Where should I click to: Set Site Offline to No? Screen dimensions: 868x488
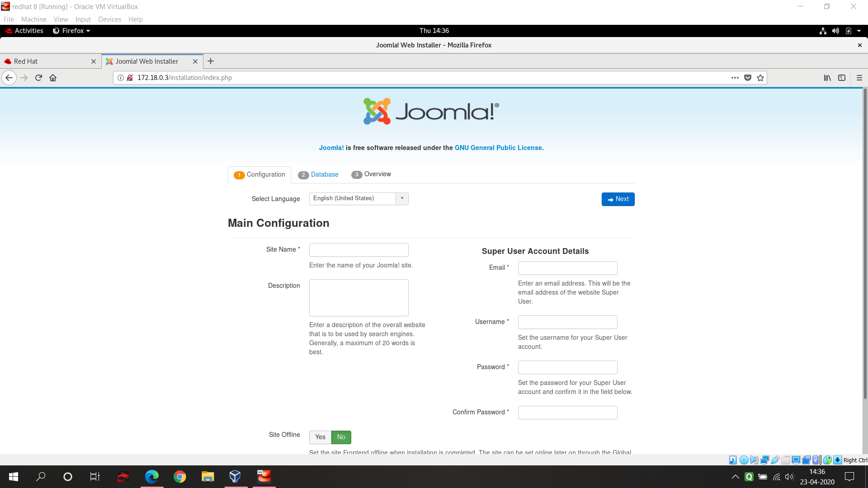(x=341, y=437)
